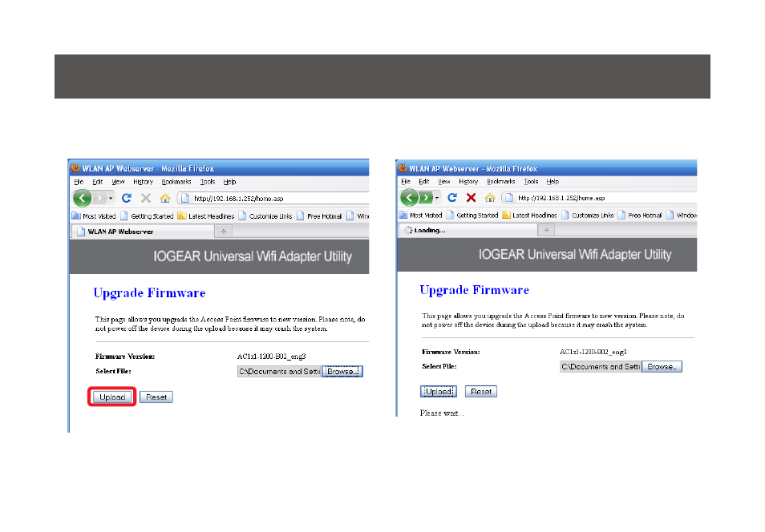This screenshot has width=765, height=532.
Task: Open history dropdown arrow in left Firefox window
Action: coord(111,199)
